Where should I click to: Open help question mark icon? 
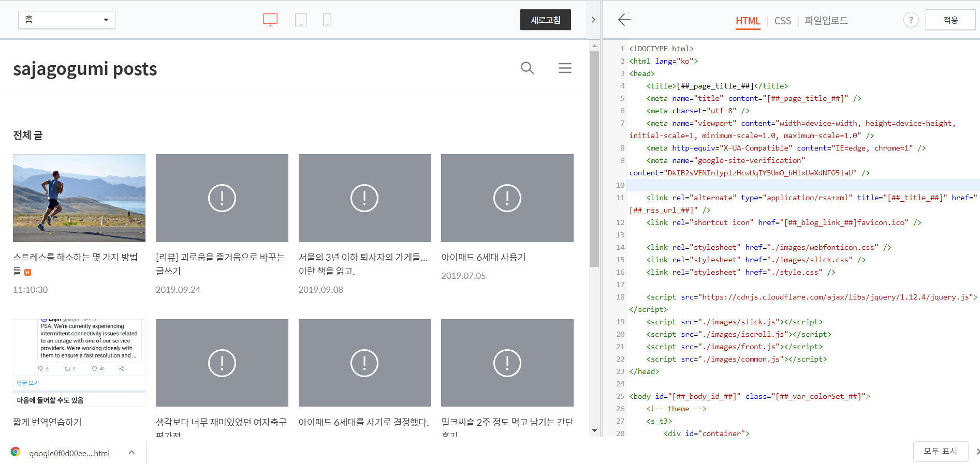click(911, 20)
